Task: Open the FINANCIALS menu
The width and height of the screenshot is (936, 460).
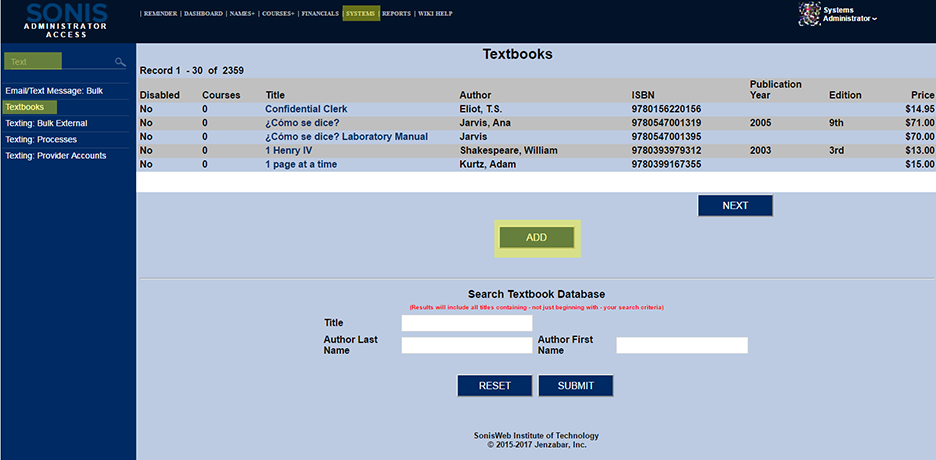Action: pos(320,14)
